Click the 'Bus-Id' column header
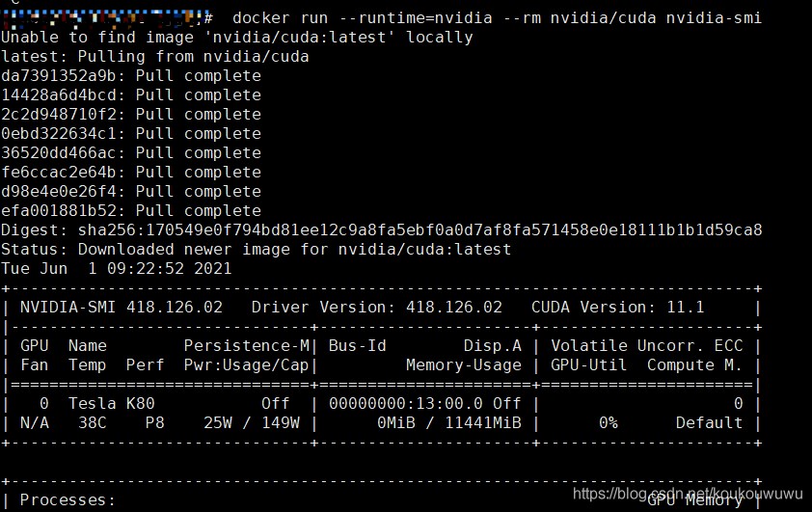Image resolution: width=812 pixels, height=512 pixels. coord(358,346)
